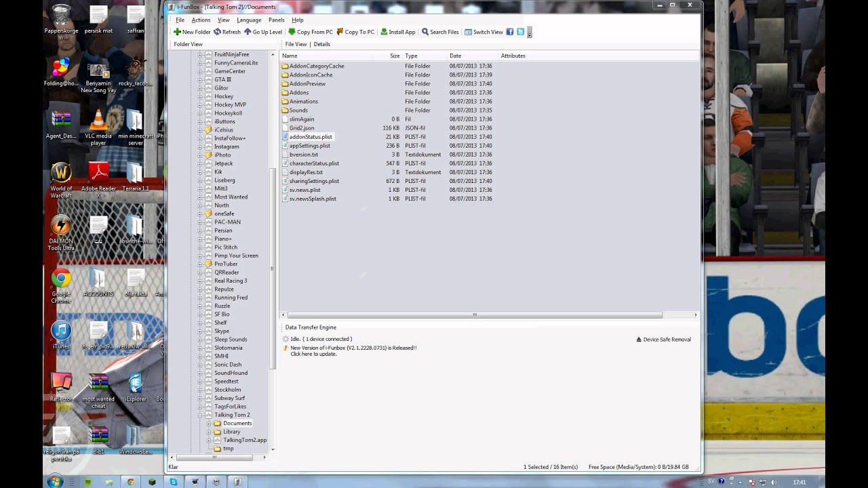Open Skype from the taskbar
The height and width of the screenshot is (488, 868).
[174, 482]
